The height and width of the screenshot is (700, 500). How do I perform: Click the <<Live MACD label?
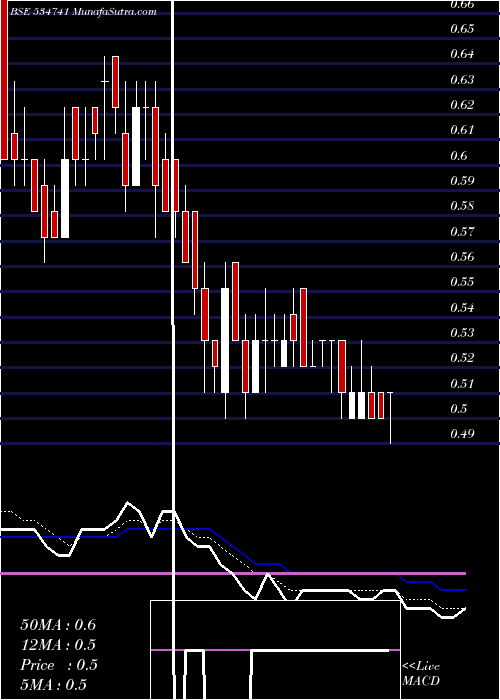[421, 674]
